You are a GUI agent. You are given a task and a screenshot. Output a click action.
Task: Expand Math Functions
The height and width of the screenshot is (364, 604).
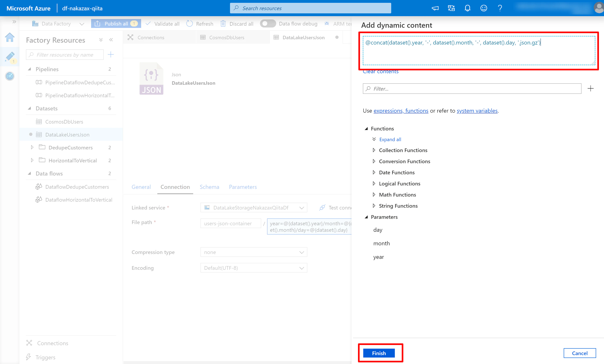tap(374, 195)
